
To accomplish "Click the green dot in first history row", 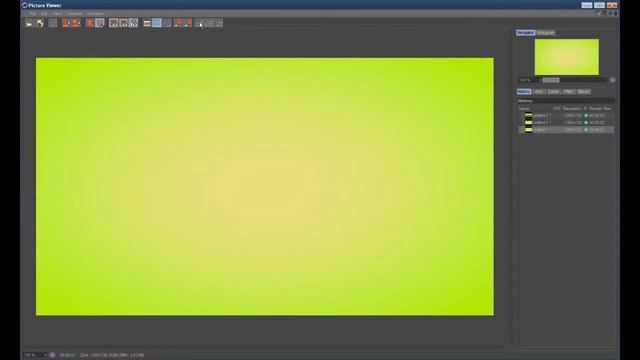I will pyautogui.click(x=586, y=116).
